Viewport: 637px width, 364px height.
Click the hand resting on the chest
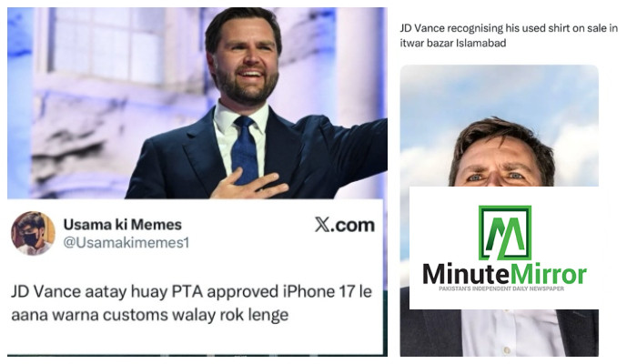[248, 186]
